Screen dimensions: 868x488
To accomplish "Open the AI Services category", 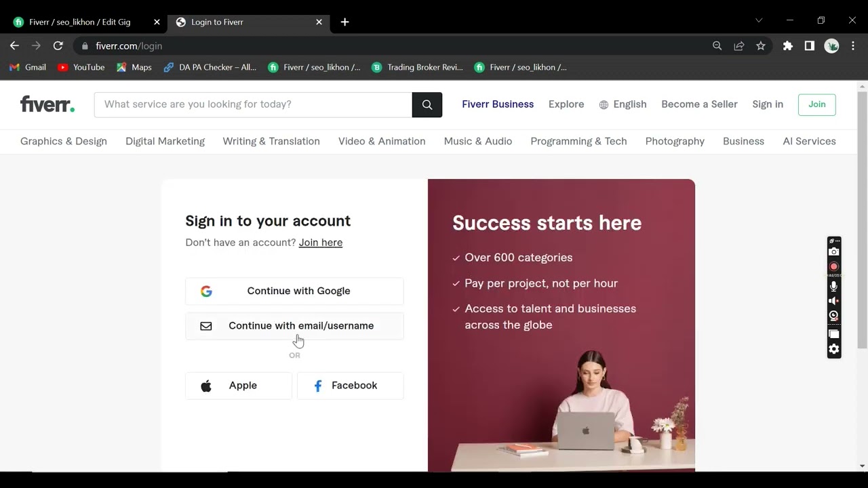I will point(809,141).
